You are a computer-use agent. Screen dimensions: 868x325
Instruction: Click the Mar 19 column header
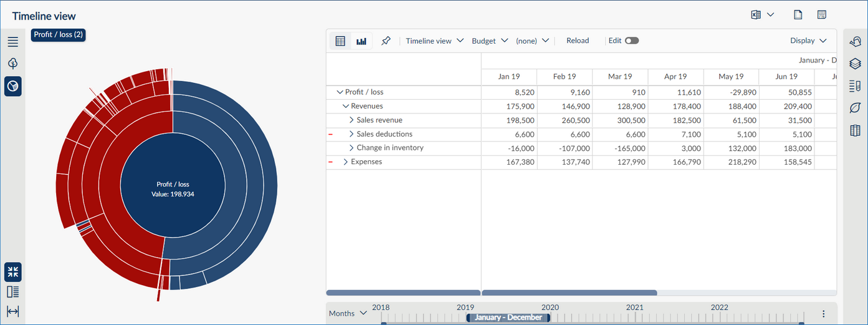click(x=619, y=77)
